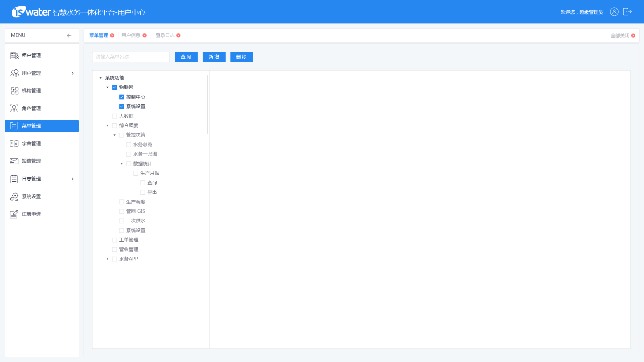644x362 pixels.
Task: Close the 菜单管理 tab
Action: (x=112, y=36)
